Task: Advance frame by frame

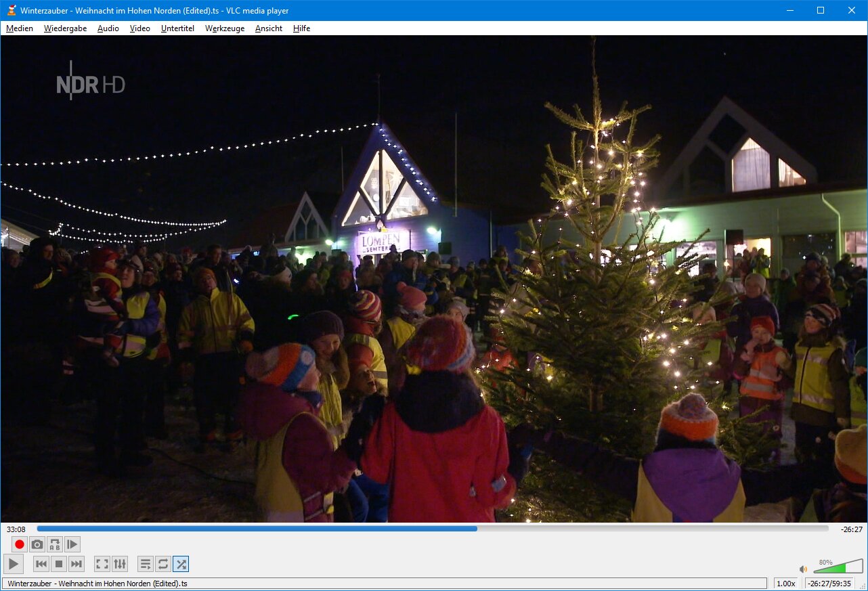Action: 72,544
